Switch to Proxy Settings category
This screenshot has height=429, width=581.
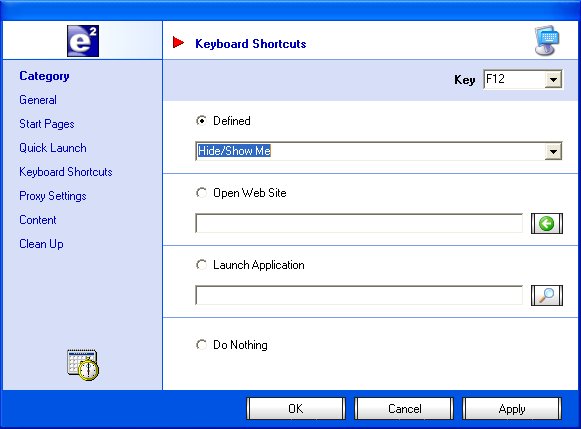coord(53,196)
